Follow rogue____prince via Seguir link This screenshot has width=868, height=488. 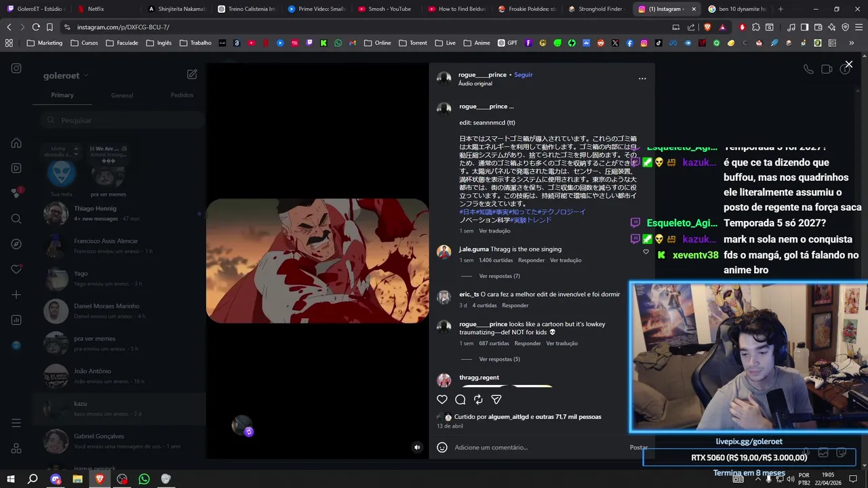[x=524, y=75]
